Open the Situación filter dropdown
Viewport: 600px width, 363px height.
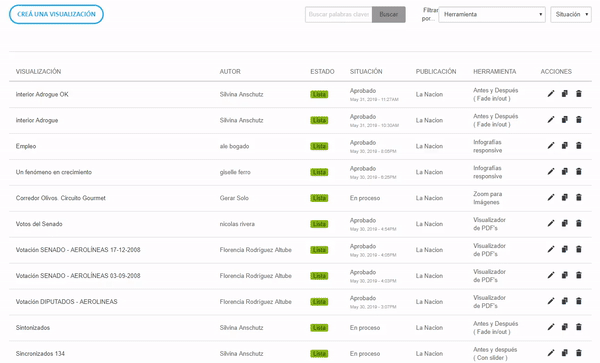[x=571, y=15]
